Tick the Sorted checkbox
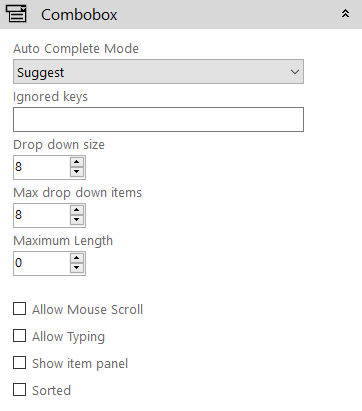 [19, 390]
